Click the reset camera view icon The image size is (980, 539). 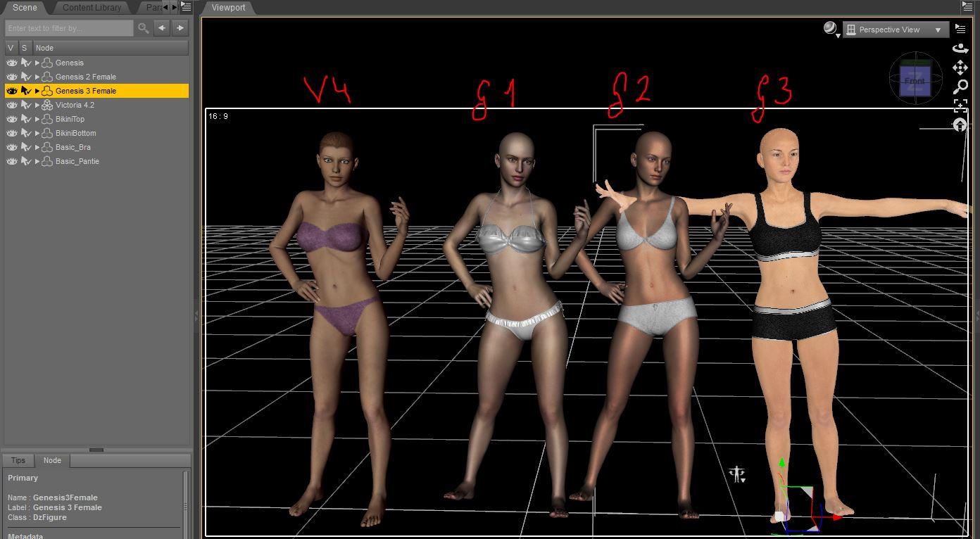pos(960,125)
